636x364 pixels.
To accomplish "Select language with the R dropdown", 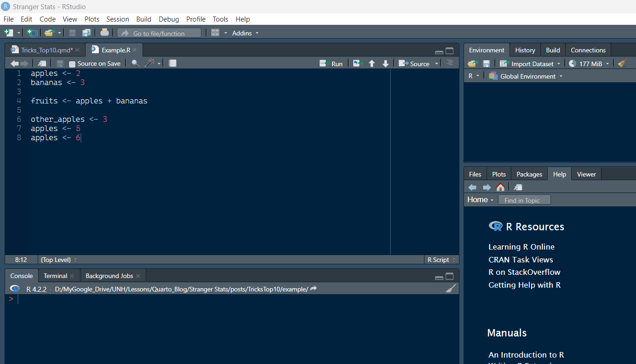I will (x=474, y=76).
